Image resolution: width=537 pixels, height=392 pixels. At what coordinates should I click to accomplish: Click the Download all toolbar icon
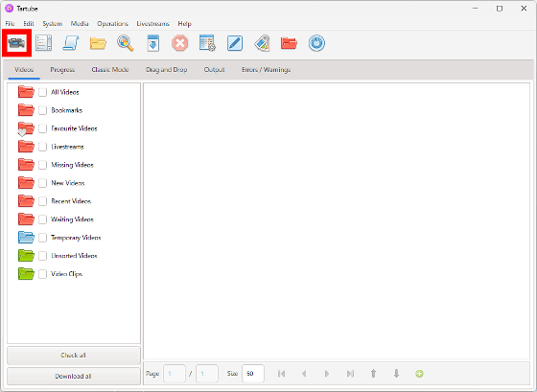click(152, 43)
